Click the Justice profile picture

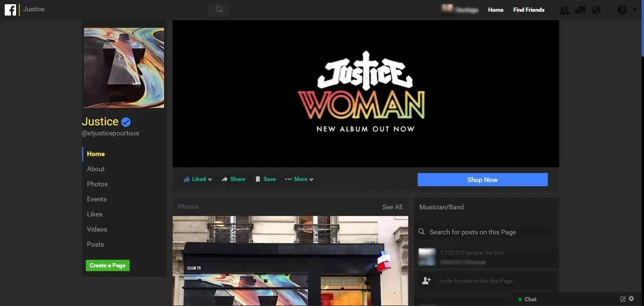coord(124,68)
